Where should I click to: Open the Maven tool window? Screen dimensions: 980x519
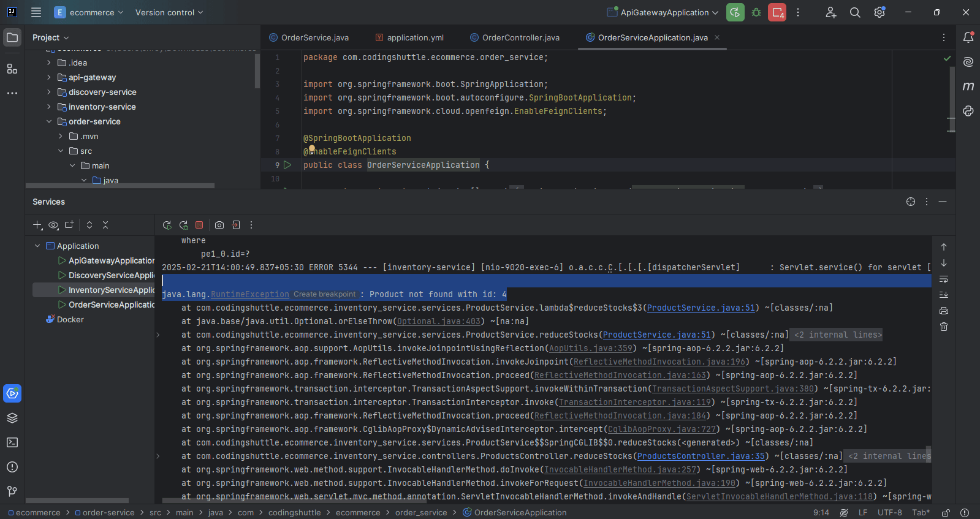pos(968,86)
